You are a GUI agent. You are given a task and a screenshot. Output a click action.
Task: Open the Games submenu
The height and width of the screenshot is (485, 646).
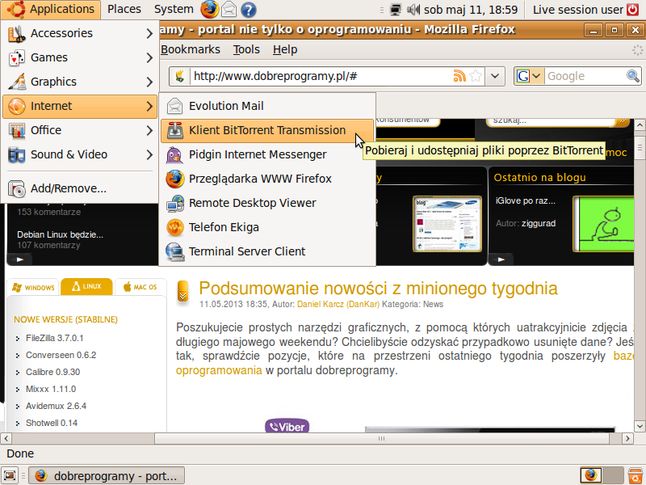coord(80,57)
